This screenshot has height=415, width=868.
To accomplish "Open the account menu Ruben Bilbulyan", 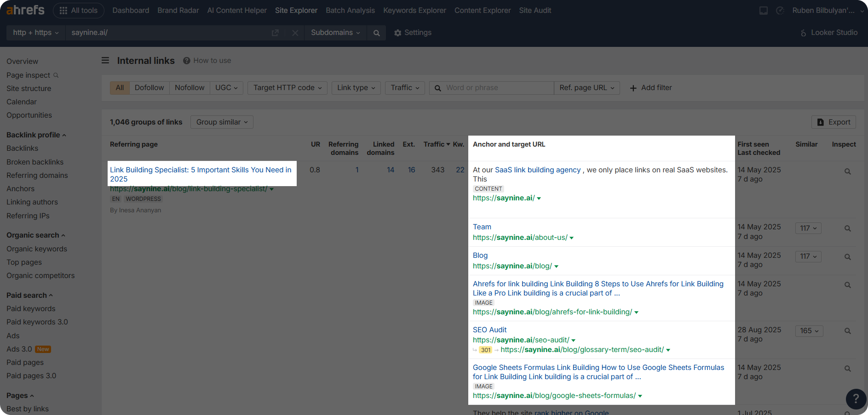I will 828,10.
